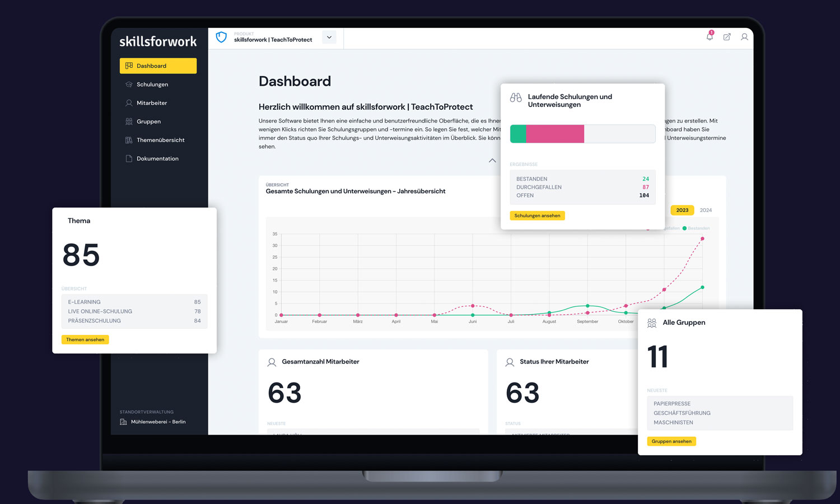Open the Themenübersicht menu entry
The width and height of the screenshot is (840, 504).
(161, 140)
